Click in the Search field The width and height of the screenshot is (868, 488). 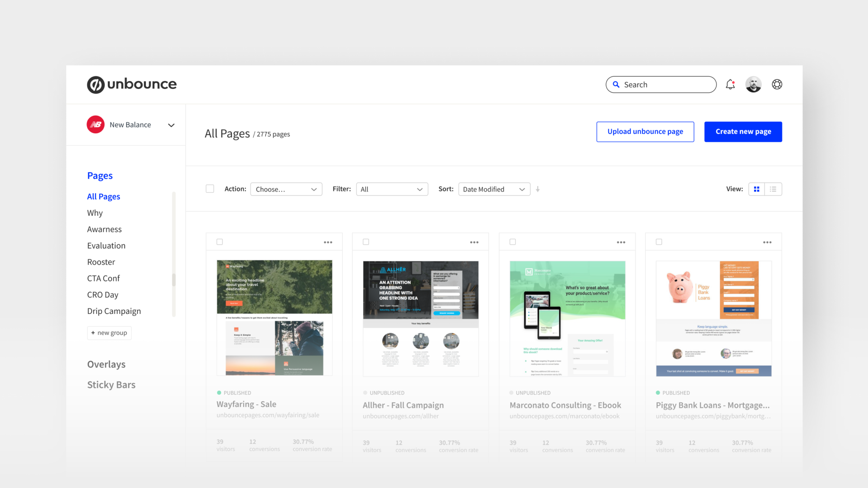(x=665, y=84)
